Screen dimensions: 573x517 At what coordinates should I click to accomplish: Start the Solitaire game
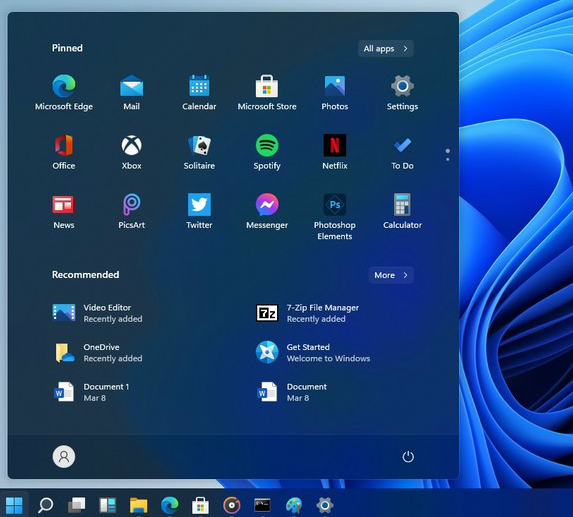[199, 152]
